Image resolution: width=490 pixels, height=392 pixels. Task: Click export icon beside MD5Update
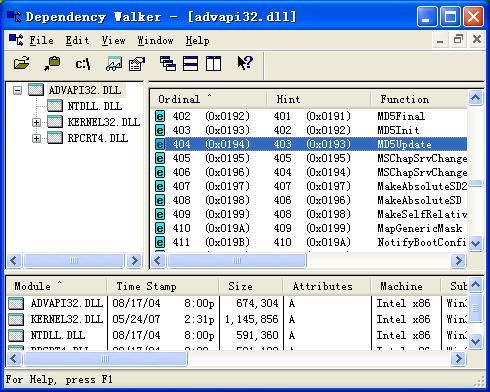tap(160, 144)
